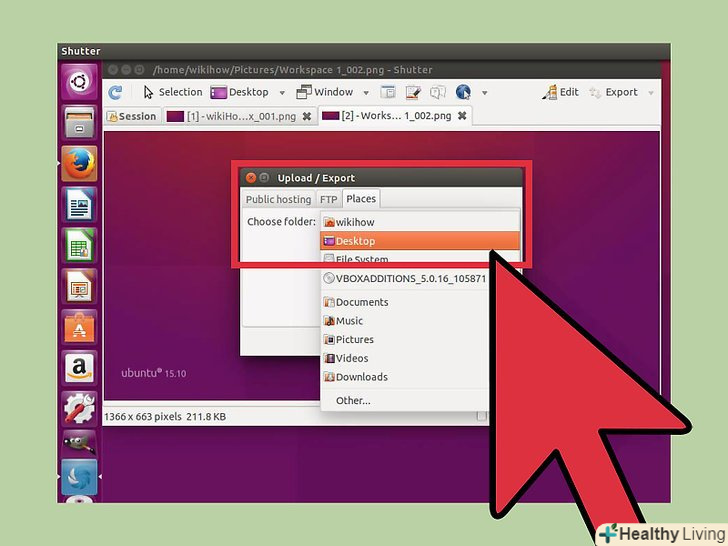Open the FTP tab

click(329, 199)
